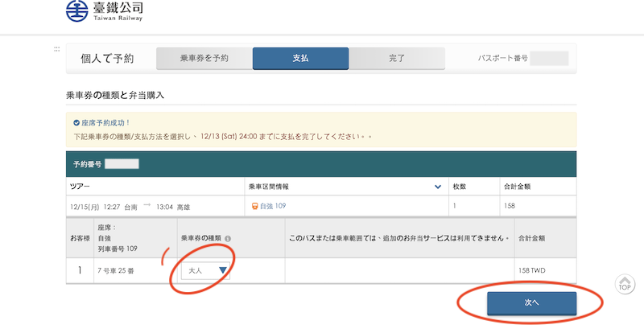Expand the 乗車区間情報 chevron
The width and height of the screenshot is (644, 333).
click(438, 187)
